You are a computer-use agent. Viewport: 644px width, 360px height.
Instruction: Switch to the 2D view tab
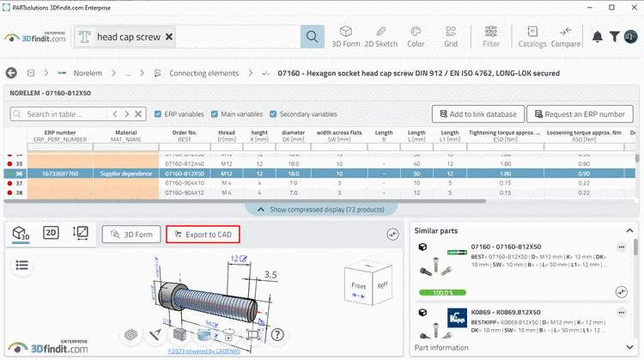[51, 233]
